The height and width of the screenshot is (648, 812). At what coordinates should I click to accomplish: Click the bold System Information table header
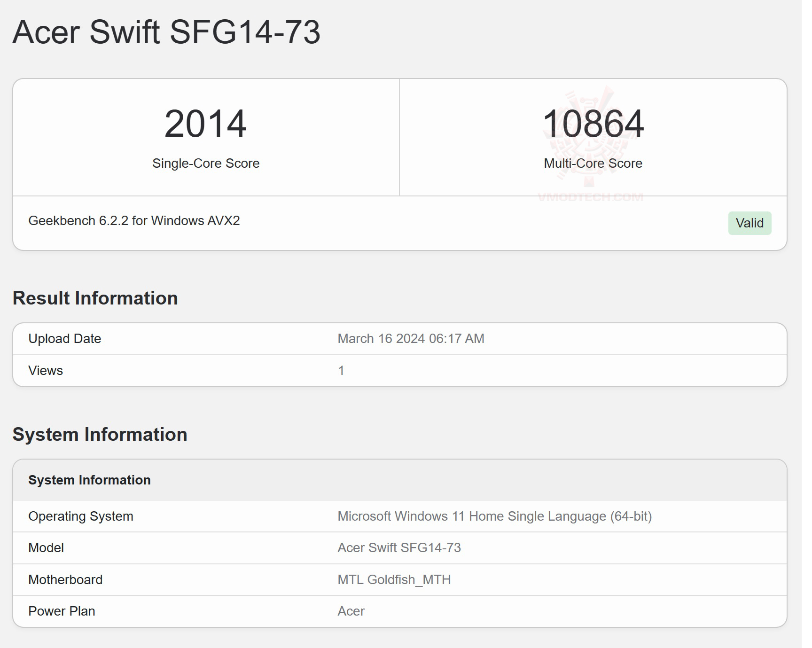pyautogui.click(x=89, y=480)
